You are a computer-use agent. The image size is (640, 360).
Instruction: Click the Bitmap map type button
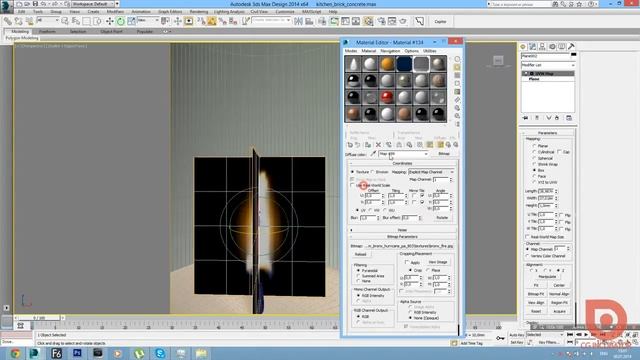(x=444, y=154)
